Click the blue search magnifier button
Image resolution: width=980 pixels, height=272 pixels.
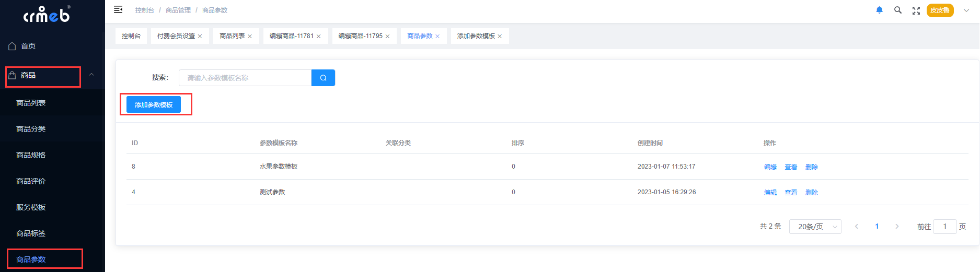click(323, 78)
